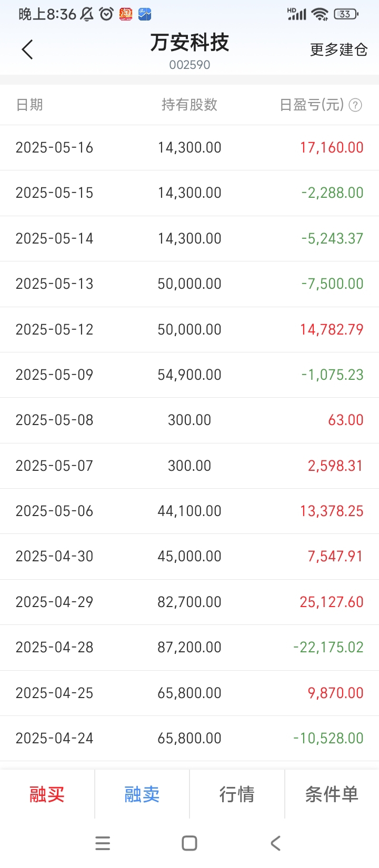Image resolution: width=379 pixels, height=868 pixels.
Task: Open the daily profit/loss help icon
Action: coord(355,105)
